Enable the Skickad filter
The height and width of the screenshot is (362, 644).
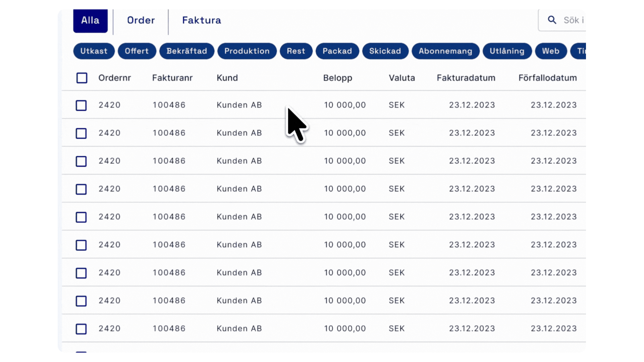click(x=385, y=51)
